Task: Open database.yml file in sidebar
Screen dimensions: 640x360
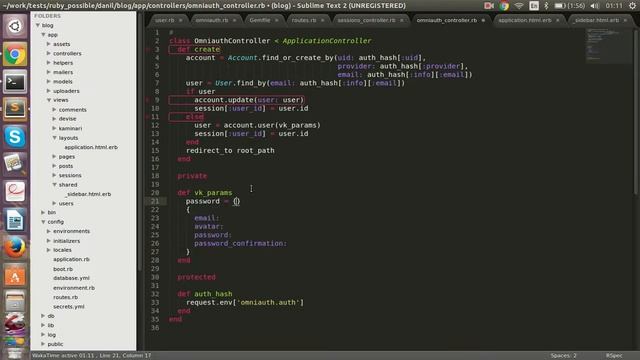Action: (71, 278)
